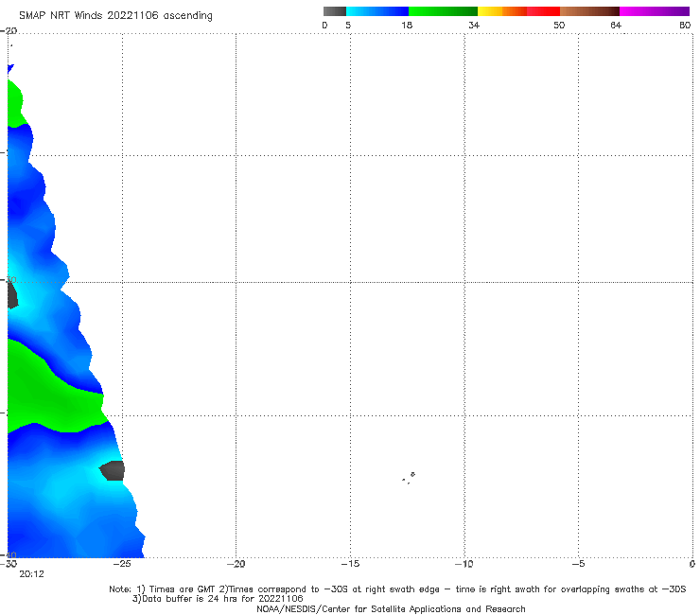700x615 pixels.
Task: Click the color bar label '64'
Action: [616, 25]
